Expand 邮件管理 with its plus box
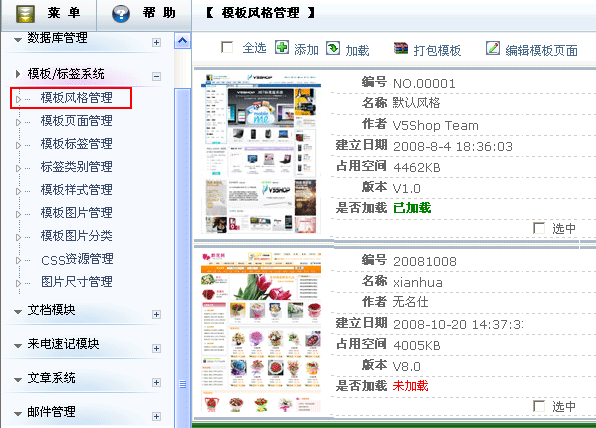Image resolution: width=596 pixels, height=428 pixels. pos(156,416)
